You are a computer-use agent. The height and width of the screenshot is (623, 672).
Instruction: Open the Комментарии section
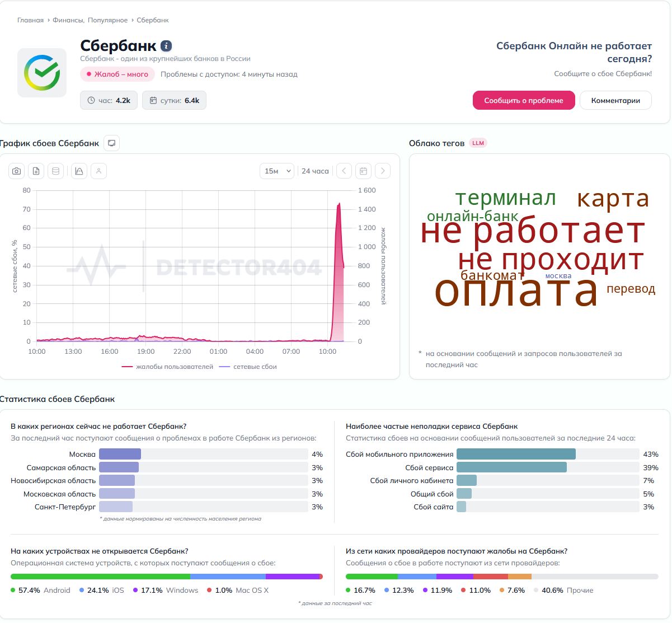615,100
